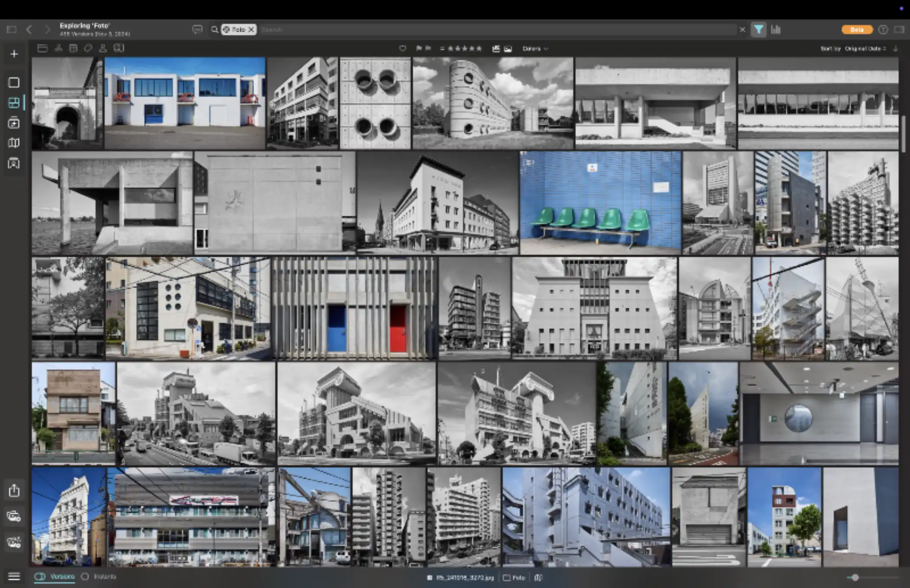Viewport: 910px width, 588px height.
Task: Select the blue and red doors photo
Action: point(354,309)
